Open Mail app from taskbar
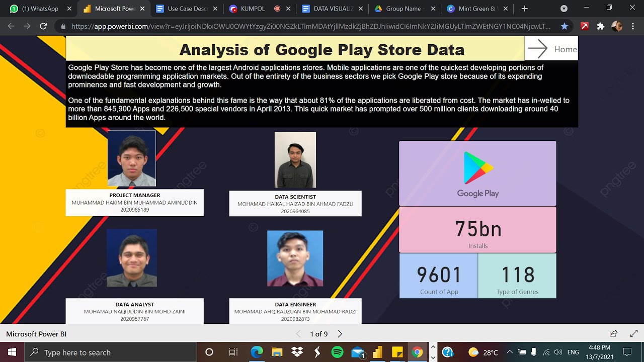This screenshot has height=362, width=644. pyautogui.click(x=358, y=352)
